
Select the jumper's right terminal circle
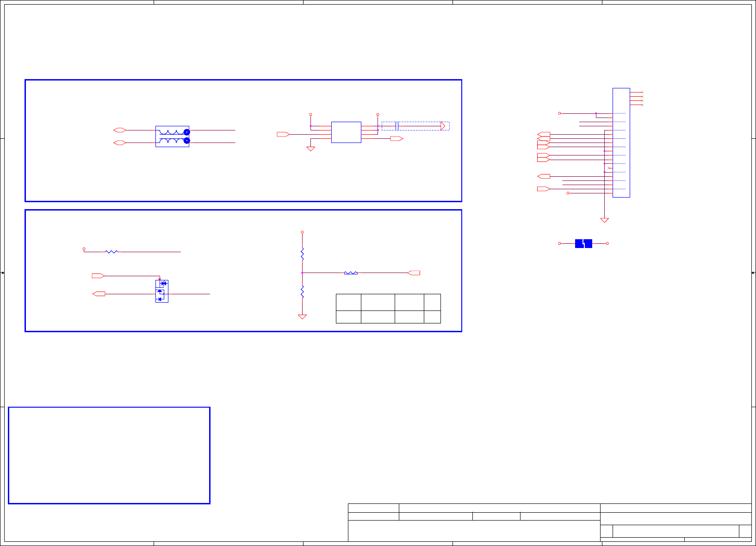tap(607, 243)
